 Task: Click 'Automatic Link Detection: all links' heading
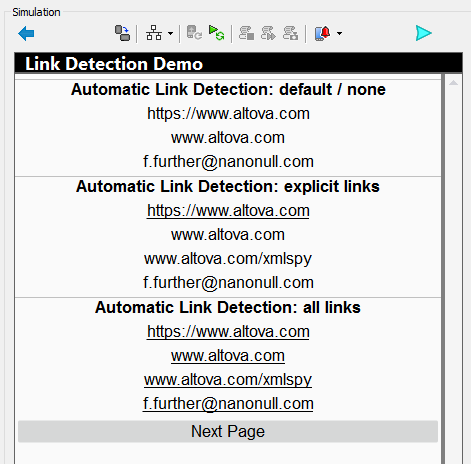pos(228,307)
